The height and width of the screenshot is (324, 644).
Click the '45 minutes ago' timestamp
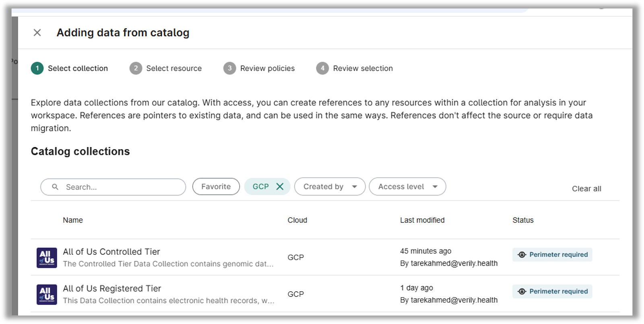pos(425,251)
